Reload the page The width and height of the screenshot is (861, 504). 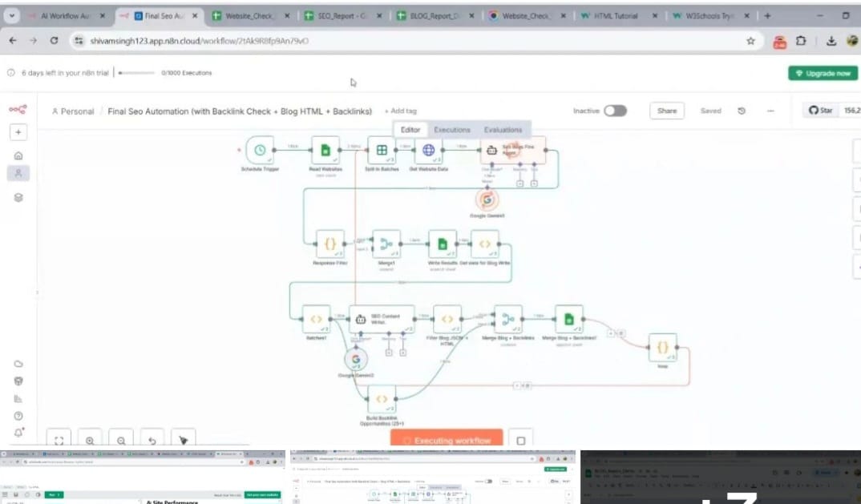54,41
